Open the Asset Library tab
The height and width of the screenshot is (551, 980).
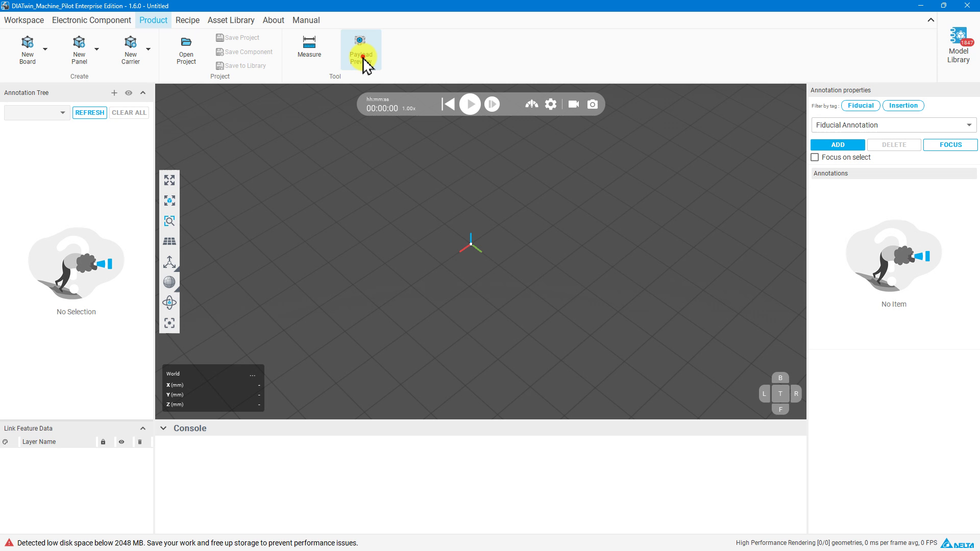(x=231, y=20)
